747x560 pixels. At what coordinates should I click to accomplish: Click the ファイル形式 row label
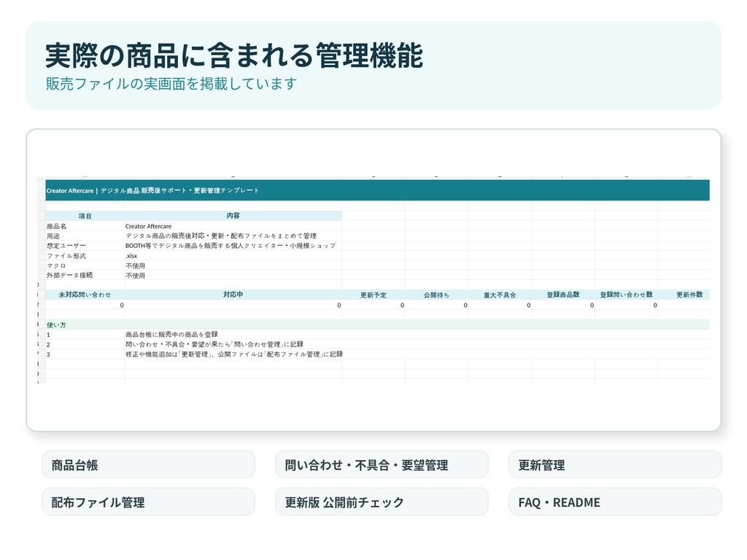coord(66,256)
